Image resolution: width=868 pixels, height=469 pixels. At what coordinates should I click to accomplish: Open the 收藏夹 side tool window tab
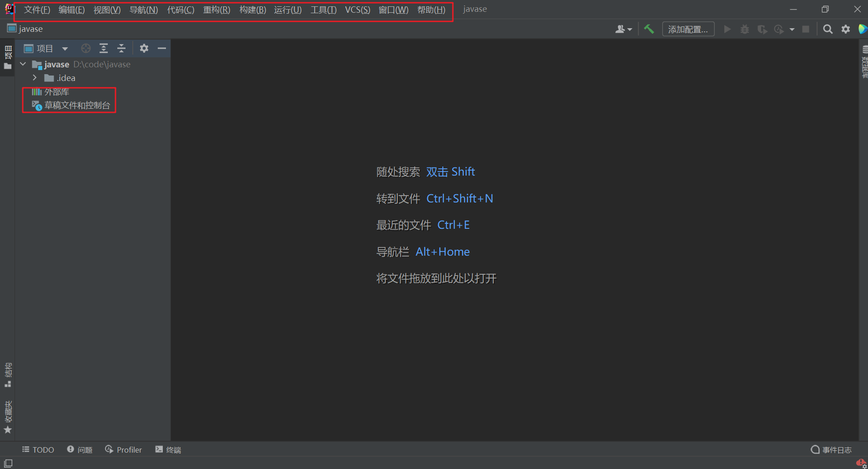[8, 417]
